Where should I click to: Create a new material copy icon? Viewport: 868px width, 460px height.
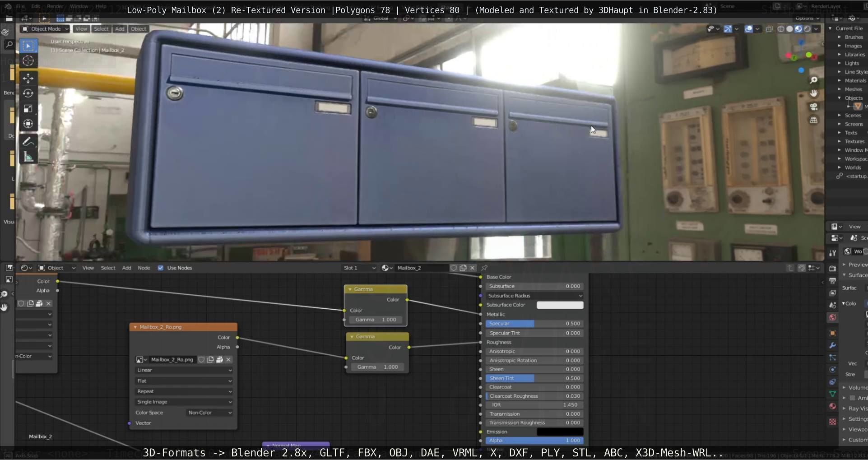click(463, 268)
